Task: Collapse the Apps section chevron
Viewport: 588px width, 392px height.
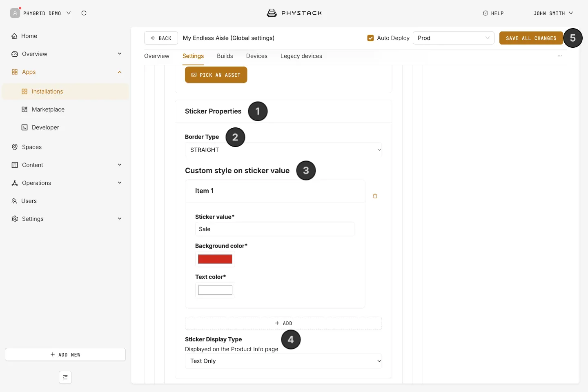Action: 120,72
